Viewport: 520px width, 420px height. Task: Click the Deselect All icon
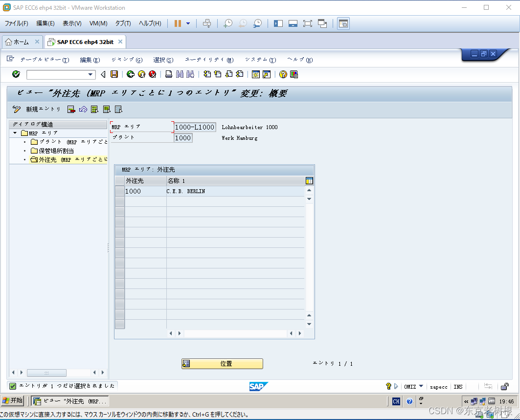pyautogui.click(x=119, y=109)
